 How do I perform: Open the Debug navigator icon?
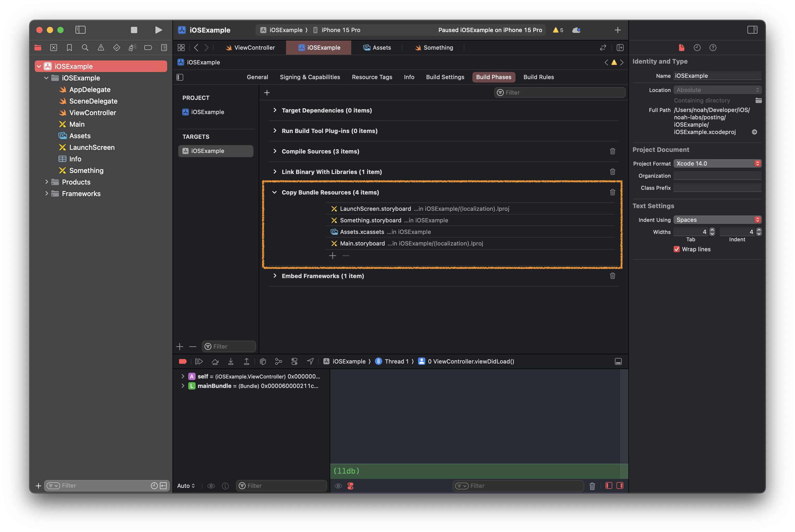point(132,48)
